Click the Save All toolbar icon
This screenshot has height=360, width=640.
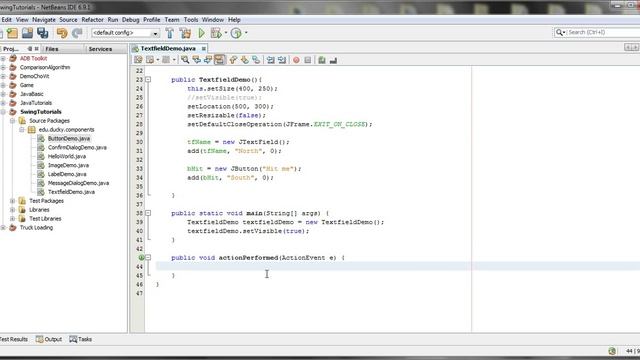(42, 33)
